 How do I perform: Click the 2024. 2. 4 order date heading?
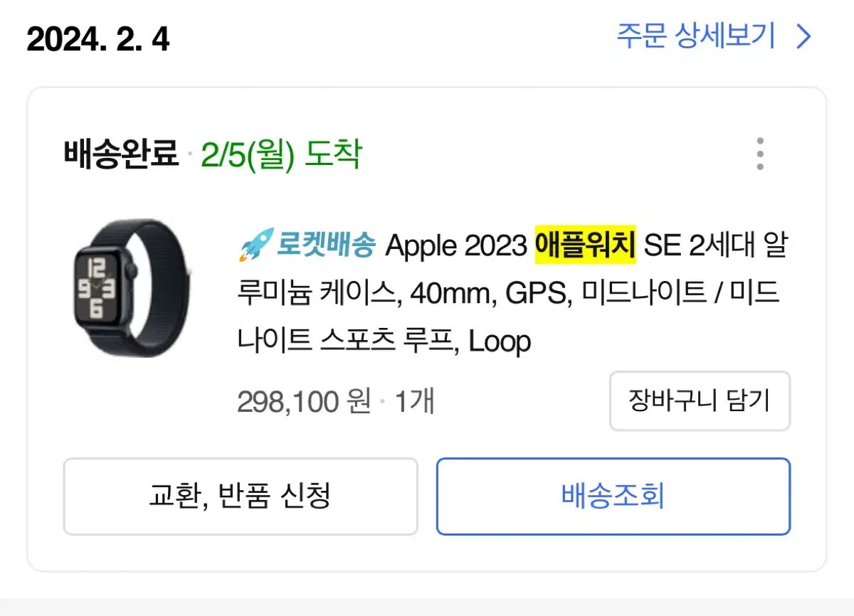click(x=98, y=39)
